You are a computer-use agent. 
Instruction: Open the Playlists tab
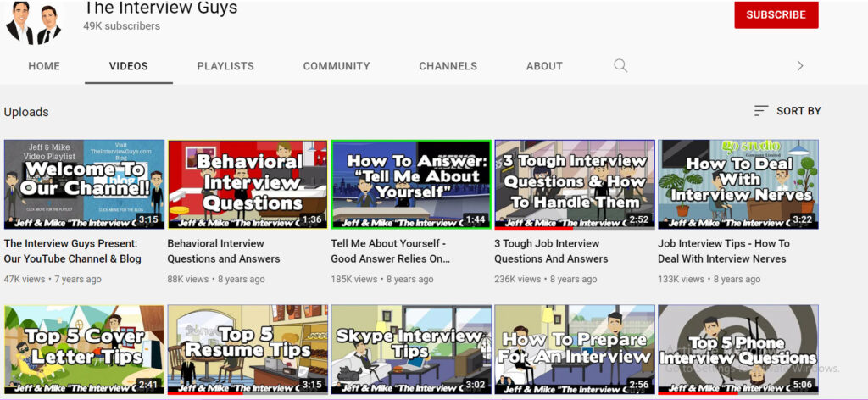pyautogui.click(x=225, y=66)
